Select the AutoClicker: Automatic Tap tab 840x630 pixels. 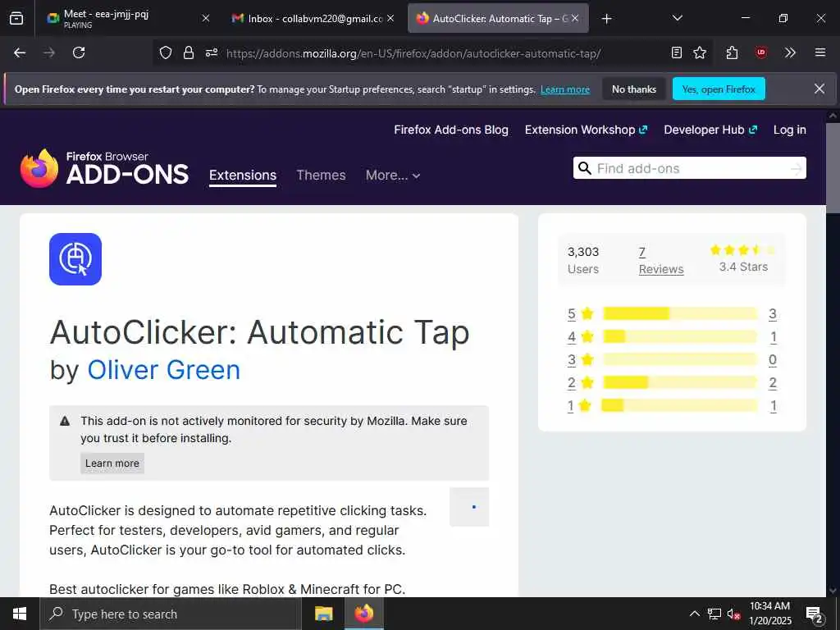(498, 18)
